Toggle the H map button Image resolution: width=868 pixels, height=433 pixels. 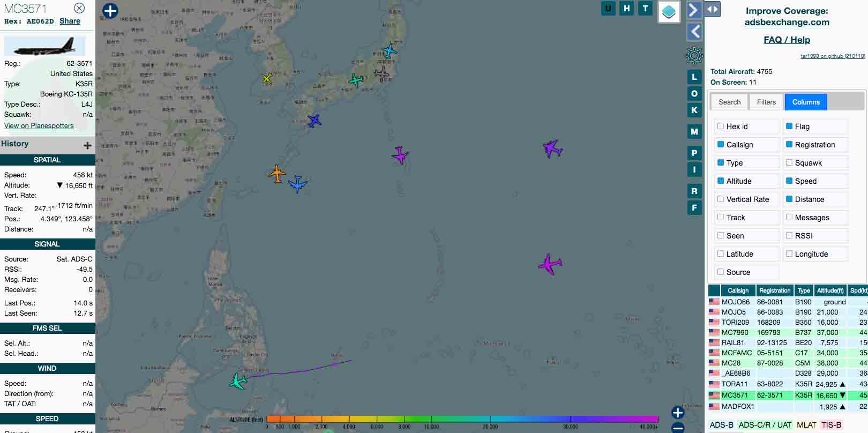[627, 9]
